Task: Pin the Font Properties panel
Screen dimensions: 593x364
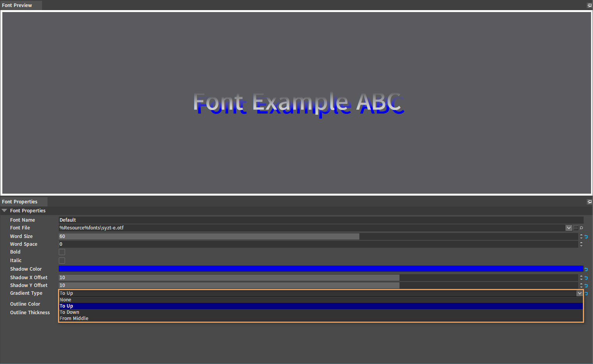Action: 589,202
